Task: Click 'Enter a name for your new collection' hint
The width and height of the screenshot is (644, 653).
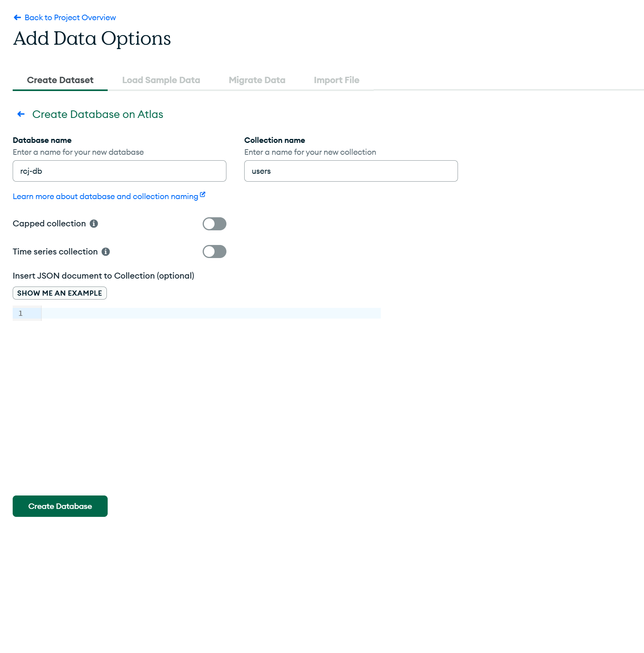Action: click(310, 152)
